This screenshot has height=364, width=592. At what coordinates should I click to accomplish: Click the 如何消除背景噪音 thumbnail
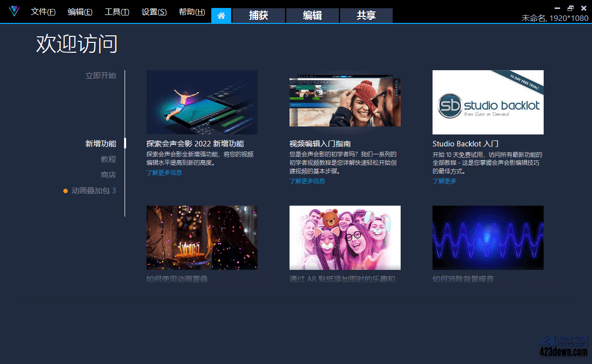pyautogui.click(x=488, y=238)
